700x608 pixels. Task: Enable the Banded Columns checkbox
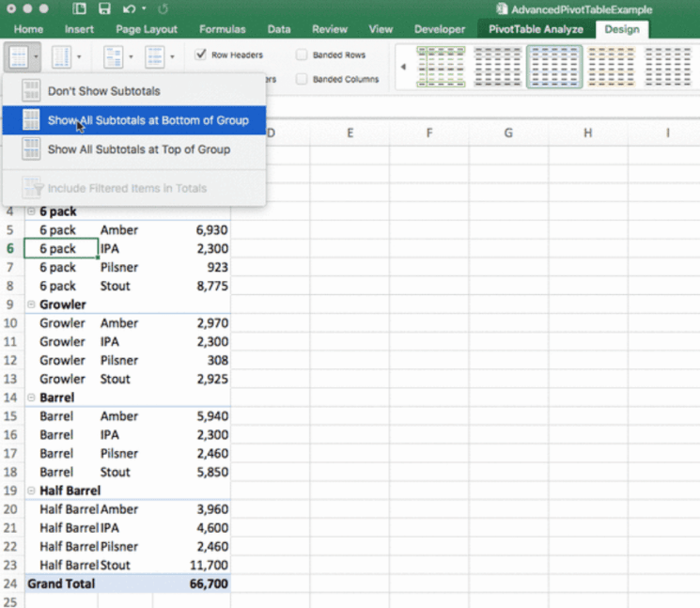click(302, 79)
